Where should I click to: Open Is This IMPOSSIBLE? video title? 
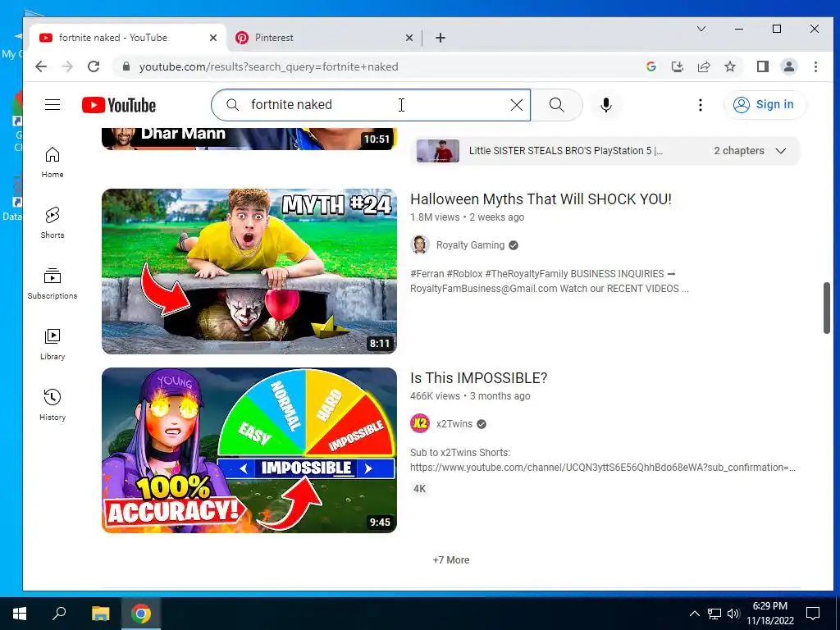[478, 377]
